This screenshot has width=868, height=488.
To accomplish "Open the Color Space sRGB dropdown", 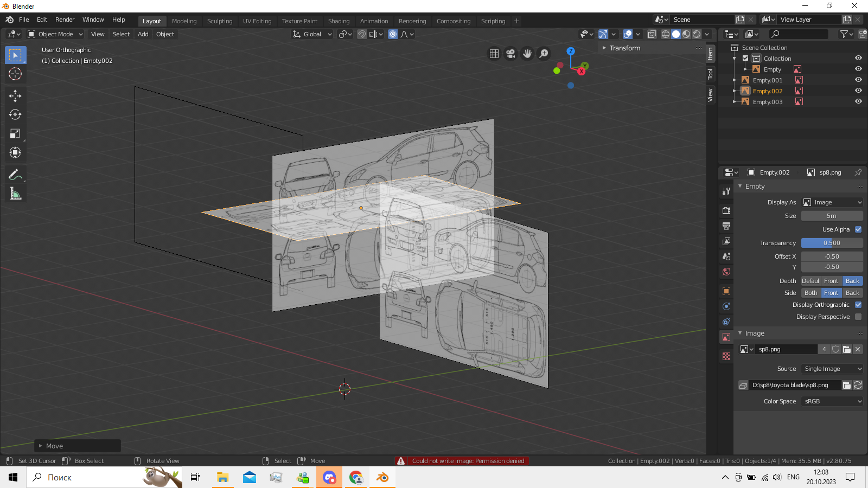I will point(832,401).
